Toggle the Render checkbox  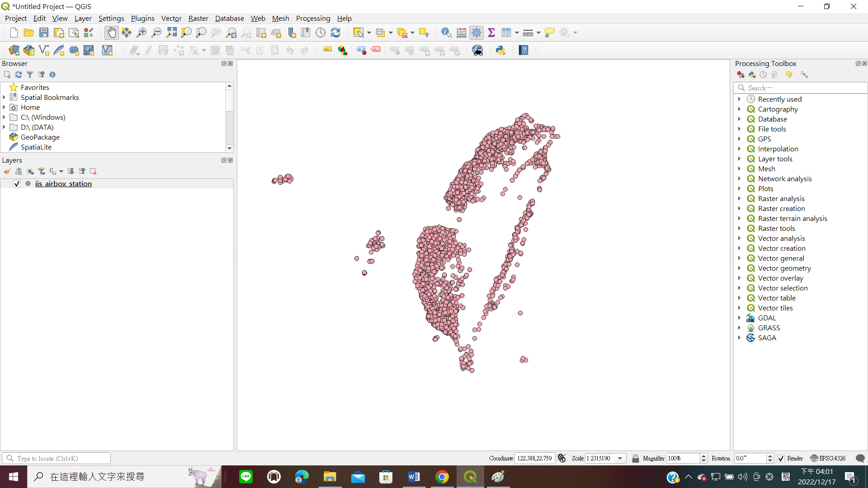[x=781, y=458]
